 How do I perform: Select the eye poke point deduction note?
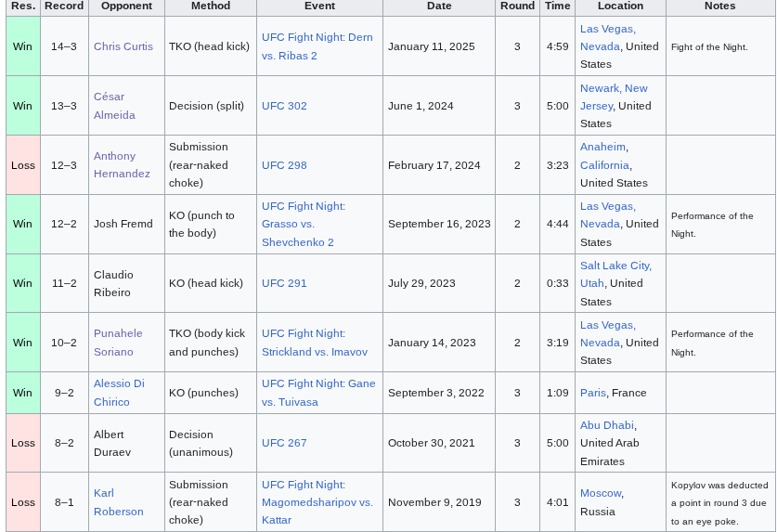coord(719,503)
